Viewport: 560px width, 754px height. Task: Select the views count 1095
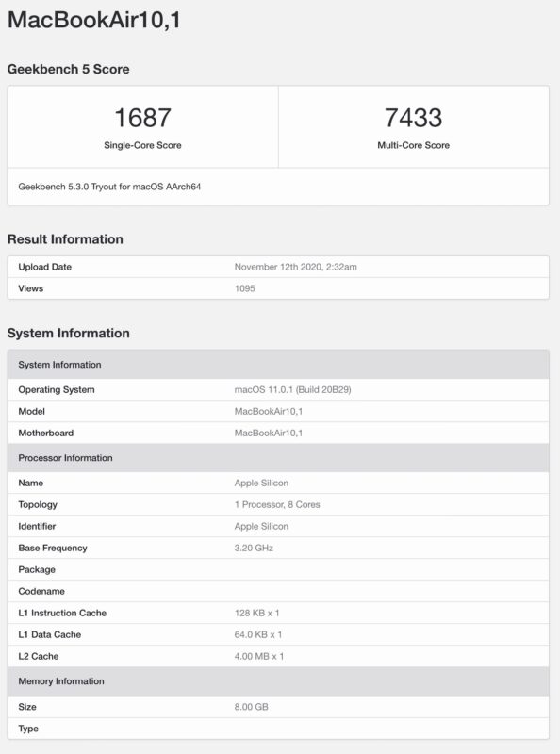245,288
